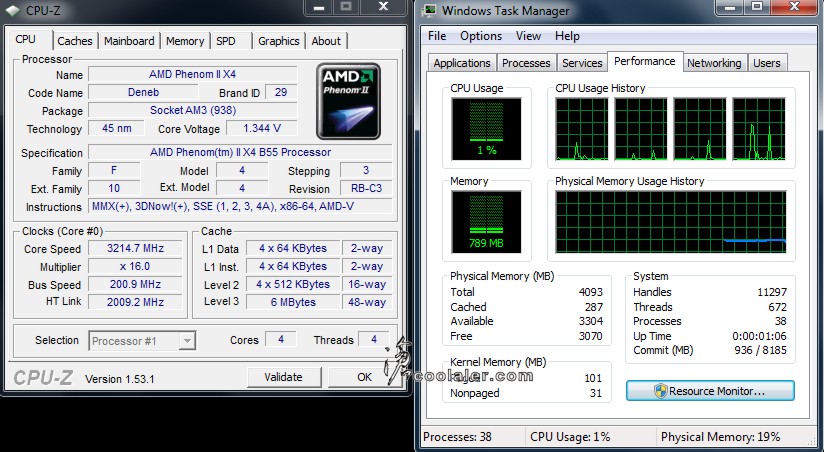Click the fourth CPU Usage History graph
This screenshot has width=824, height=452.
[759, 129]
